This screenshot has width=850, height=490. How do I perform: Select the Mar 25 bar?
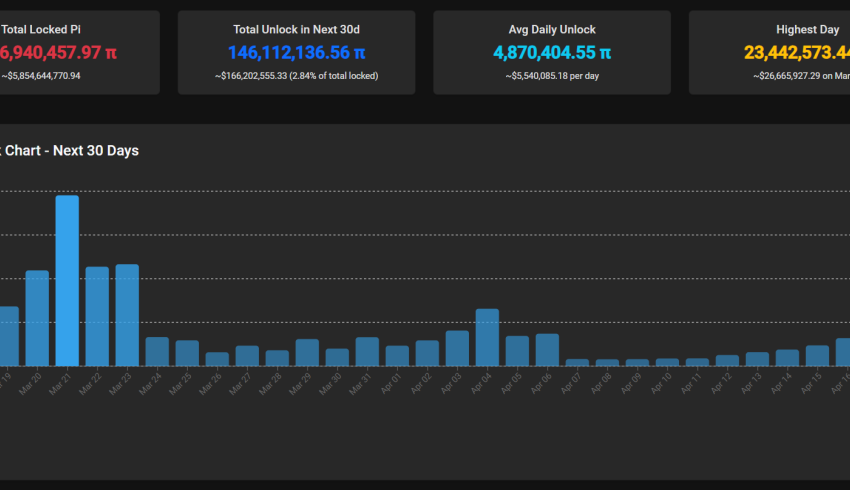click(187, 353)
